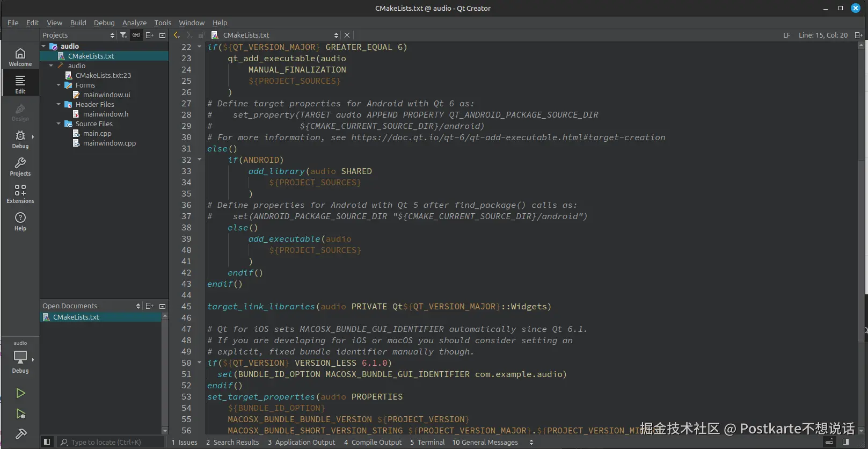868x449 pixels.
Task: Collapse the audio project root node
Action: [43, 46]
